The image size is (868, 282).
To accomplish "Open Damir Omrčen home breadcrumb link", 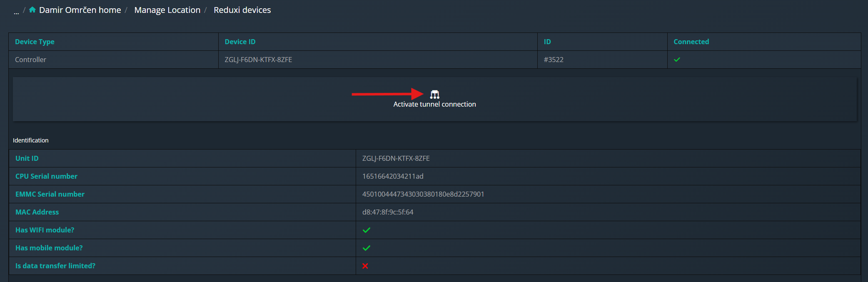I will click(x=80, y=10).
